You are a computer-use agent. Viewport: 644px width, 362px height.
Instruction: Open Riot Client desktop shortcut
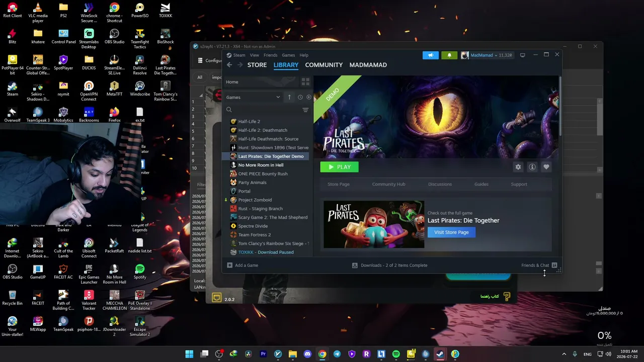13,11
